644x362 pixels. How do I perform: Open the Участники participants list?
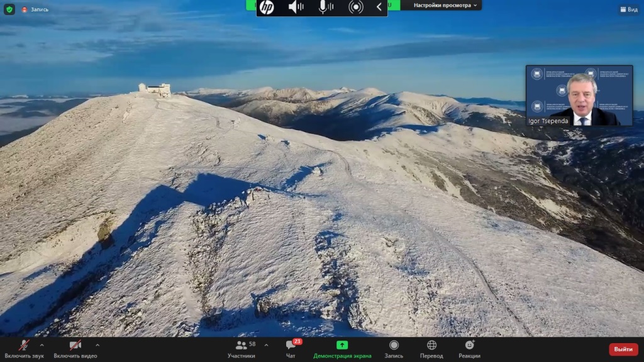point(241,349)
